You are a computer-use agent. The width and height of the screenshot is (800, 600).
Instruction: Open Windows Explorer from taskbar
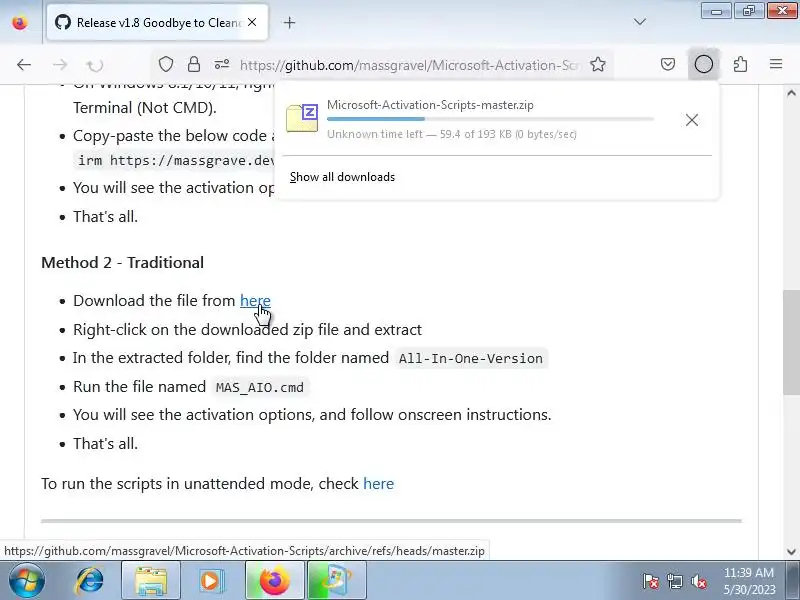point(151,580)
